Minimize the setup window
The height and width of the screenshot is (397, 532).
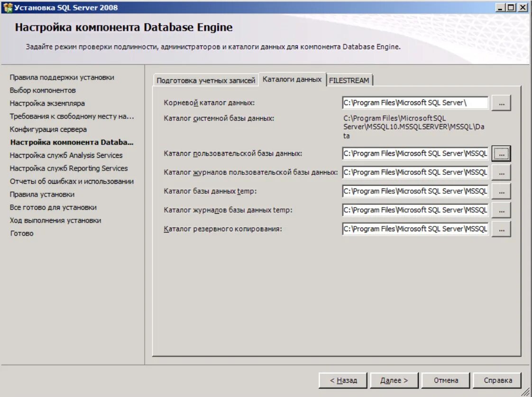(499, 8)
